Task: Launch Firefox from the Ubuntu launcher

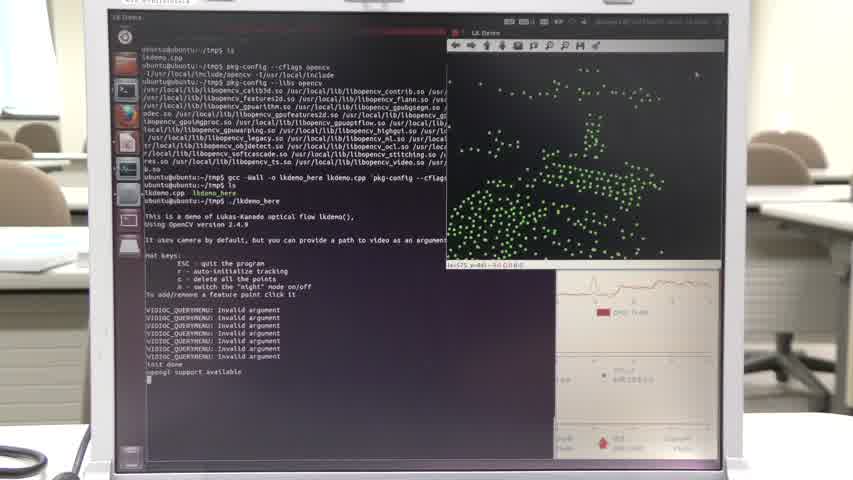Action: [x=127, y=116]
